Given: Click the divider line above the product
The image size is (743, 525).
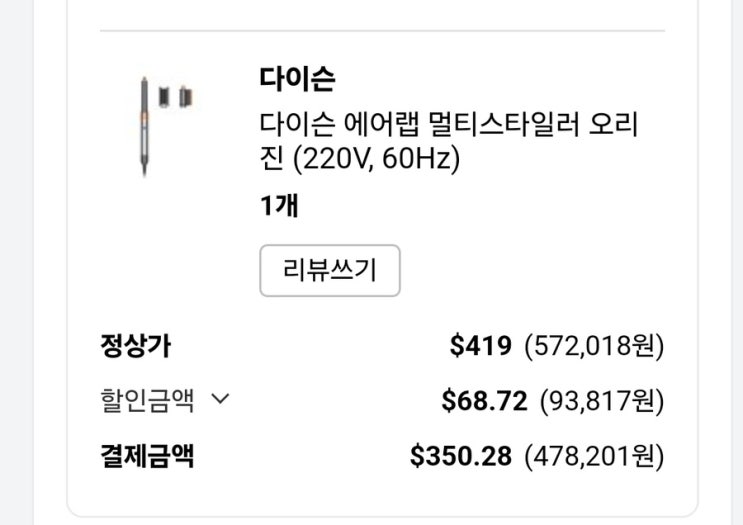Looking at the screenshot, I should 382,31.
